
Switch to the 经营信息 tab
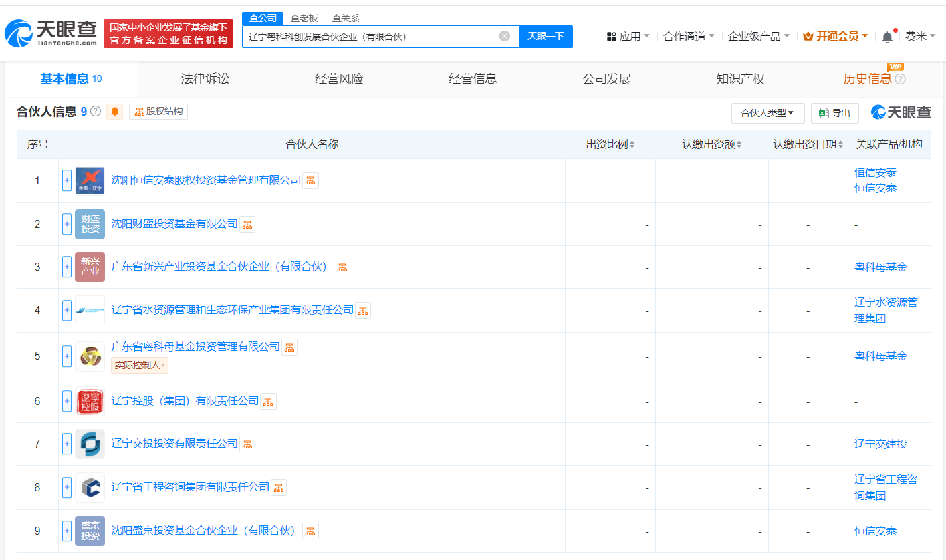click(473, 79)
